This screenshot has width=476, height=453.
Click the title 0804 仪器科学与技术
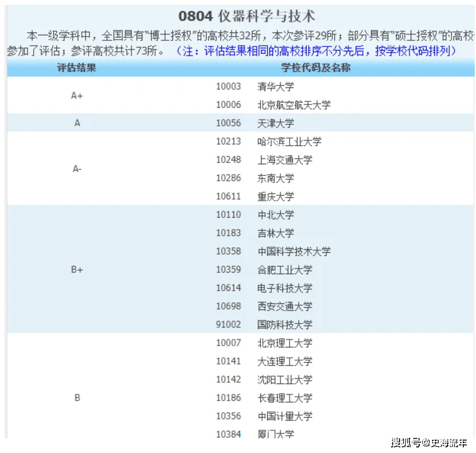(x=246, y=16)
